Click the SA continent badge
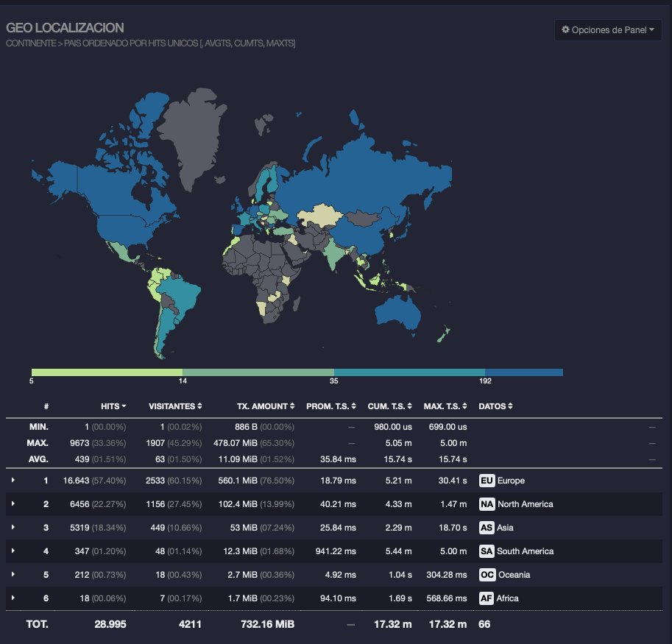Image resolution: width=672 pixels, height=644 pixels. click(x=487, y=551)
